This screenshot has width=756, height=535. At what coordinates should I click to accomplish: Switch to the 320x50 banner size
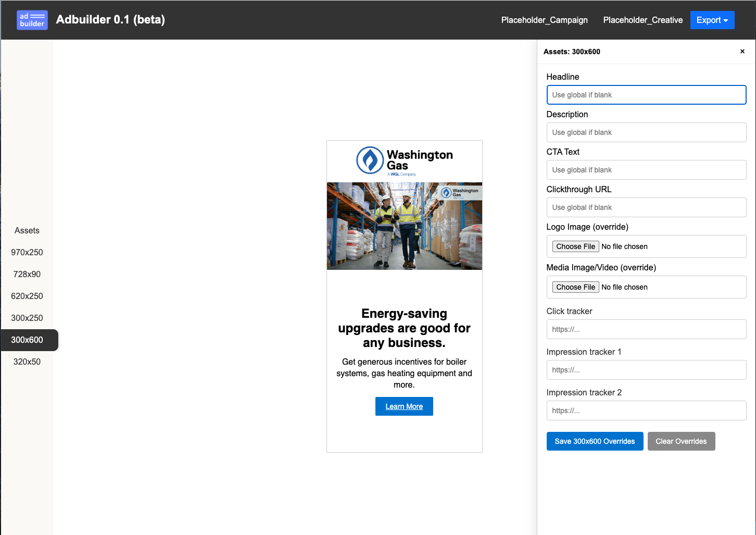click(x=26, y=362)
